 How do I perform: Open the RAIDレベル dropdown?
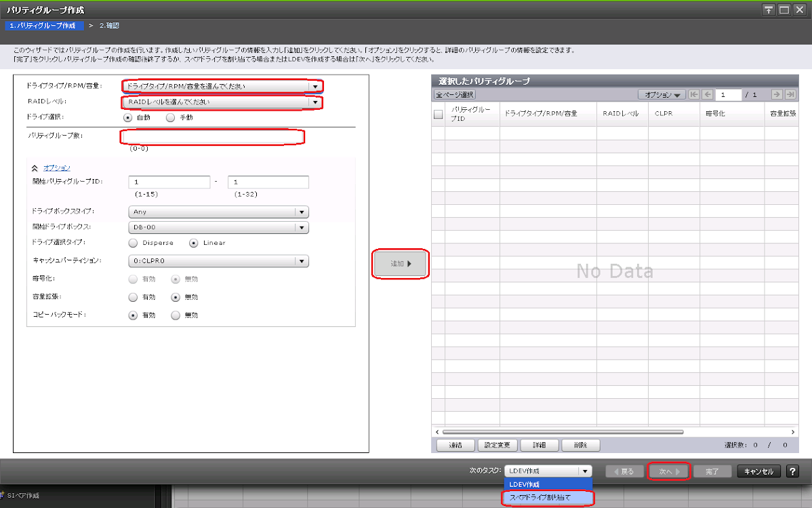(x=222, y=102)
